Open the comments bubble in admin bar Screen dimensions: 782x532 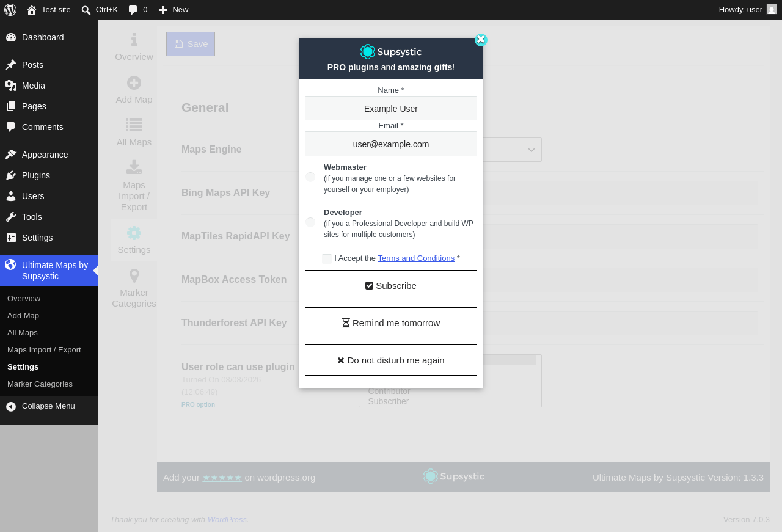click(x=133, y=10)
